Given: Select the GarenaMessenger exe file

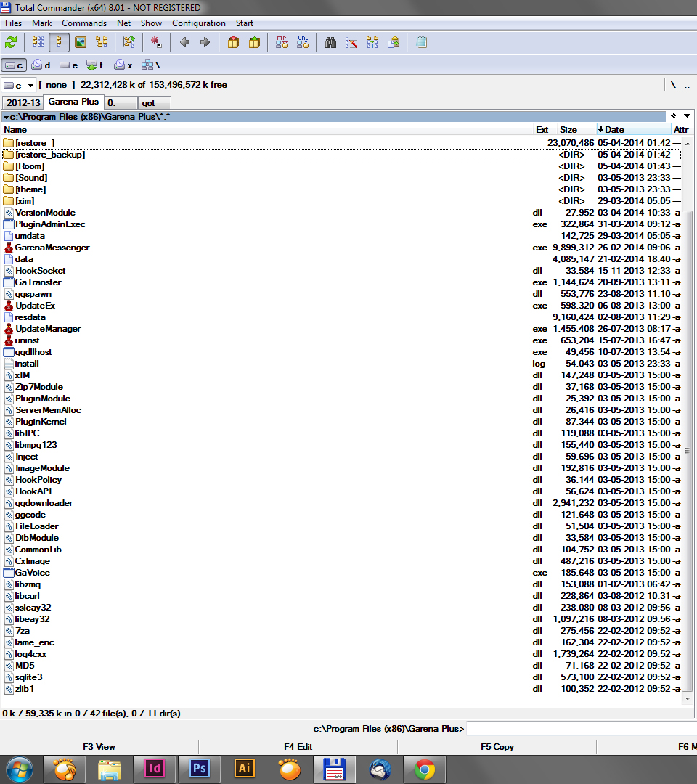Looking at the screenshot, I should tap(341, 248).
